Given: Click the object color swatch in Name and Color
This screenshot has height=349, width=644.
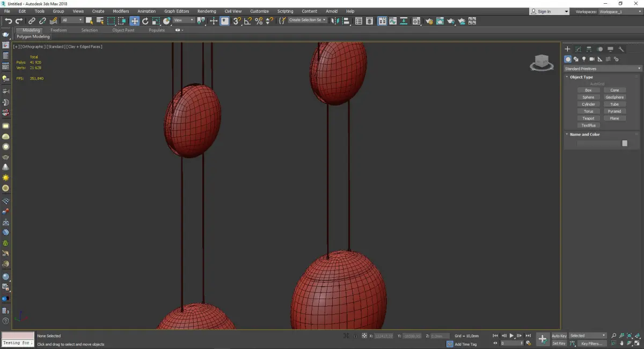Looking at the screenshot, I should (625, 143).
